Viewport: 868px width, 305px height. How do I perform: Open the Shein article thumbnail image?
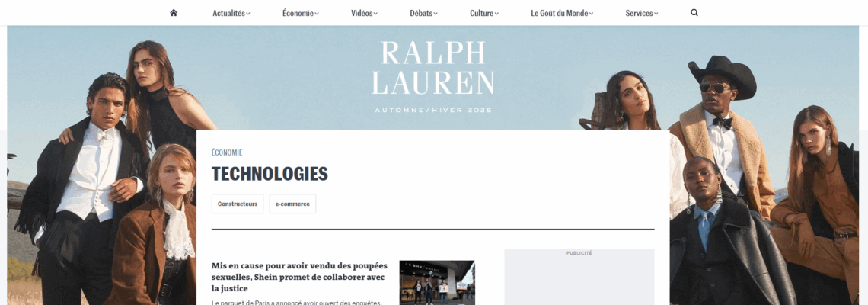pyautogui.click(x=437, y=283)
